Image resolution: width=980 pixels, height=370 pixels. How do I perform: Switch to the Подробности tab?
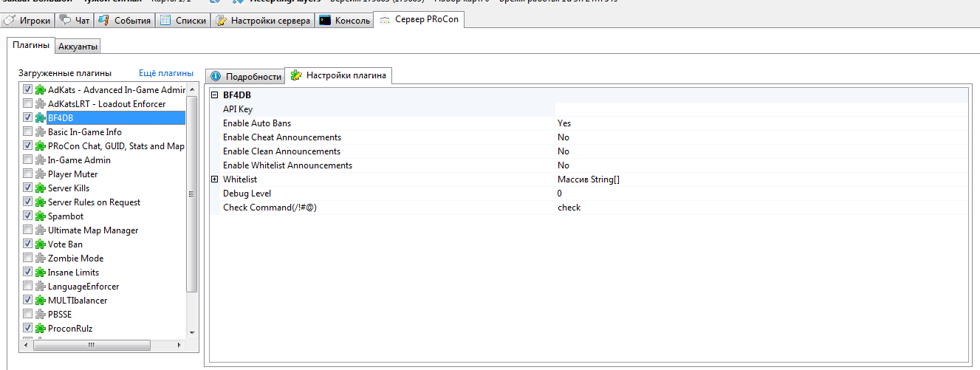pyautogui.click(x=245, y=77)
